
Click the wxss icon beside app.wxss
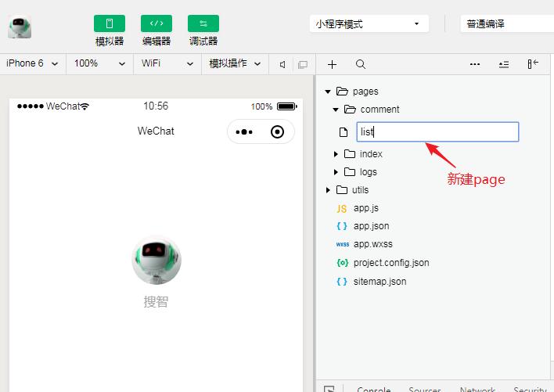[x=343, y=244]
